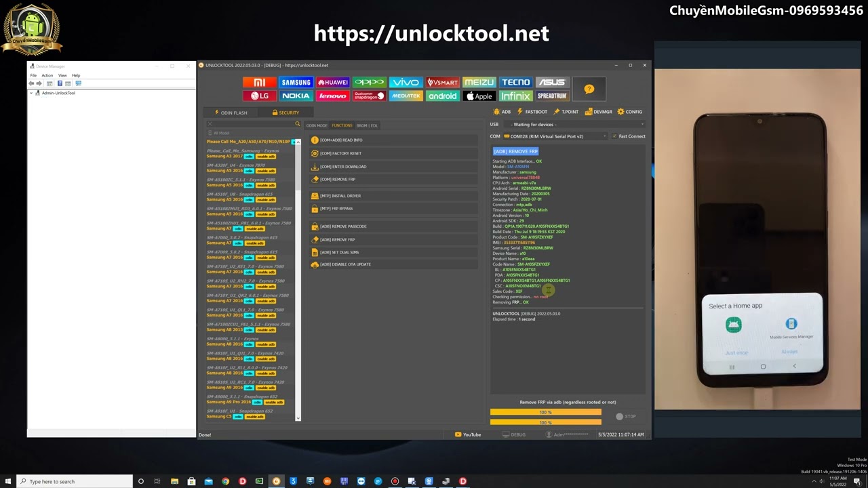The image size is (868, 488).
Task: Open View menu in Device Manager
Action: click(62, 75)
